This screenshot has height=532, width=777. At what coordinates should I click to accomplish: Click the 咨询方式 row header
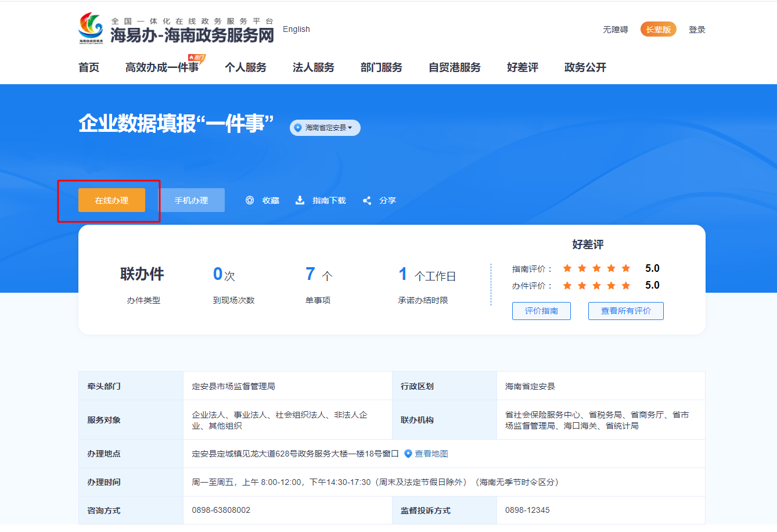pos(104,511)
